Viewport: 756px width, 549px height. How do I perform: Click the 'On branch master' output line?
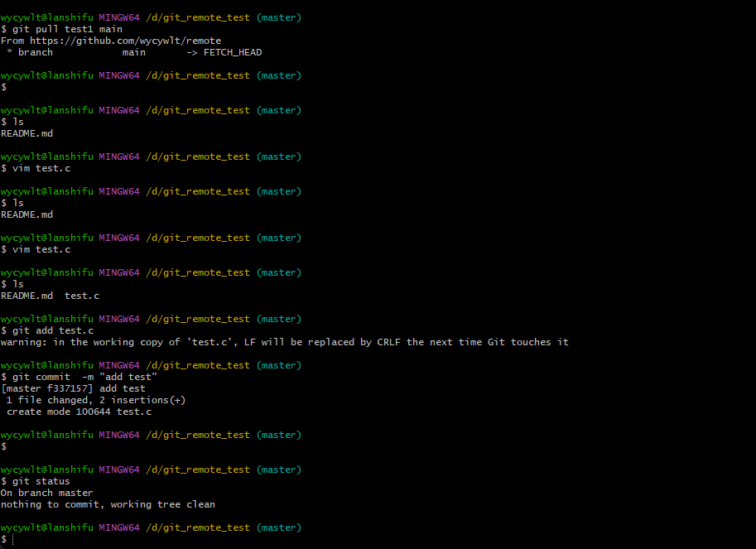pos(46,493)
